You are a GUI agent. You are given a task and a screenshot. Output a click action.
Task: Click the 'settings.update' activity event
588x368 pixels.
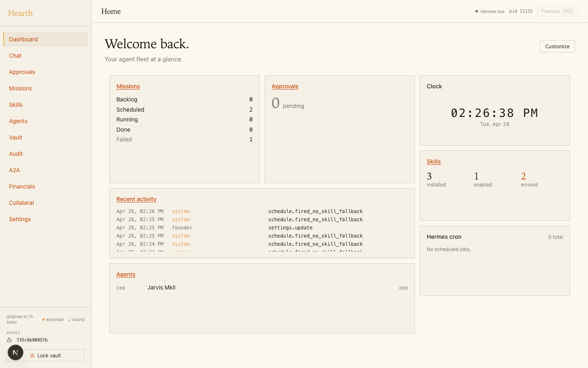tap(290, 228)
